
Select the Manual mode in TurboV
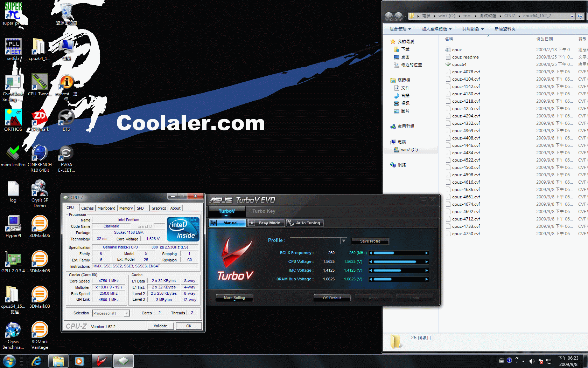tap(227, 223)
